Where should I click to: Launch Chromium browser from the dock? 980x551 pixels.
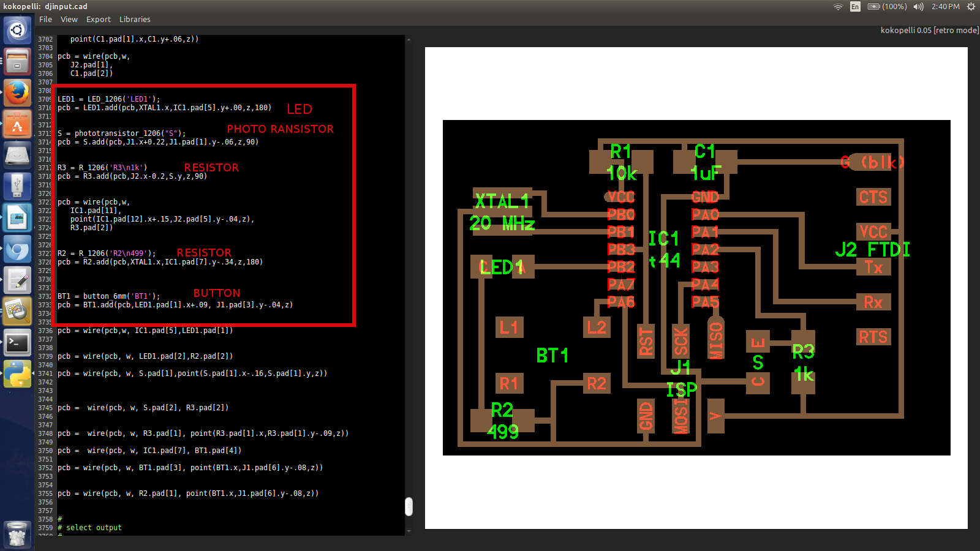(17, 249)
